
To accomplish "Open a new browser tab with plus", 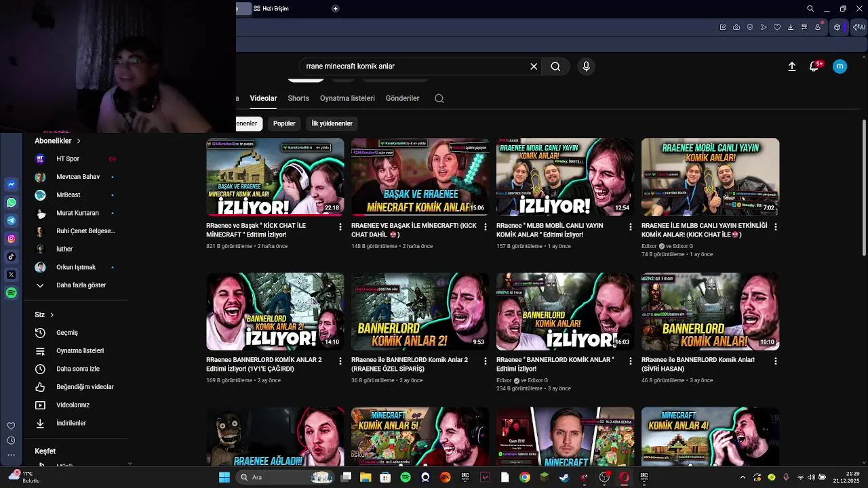I will 335,9.
